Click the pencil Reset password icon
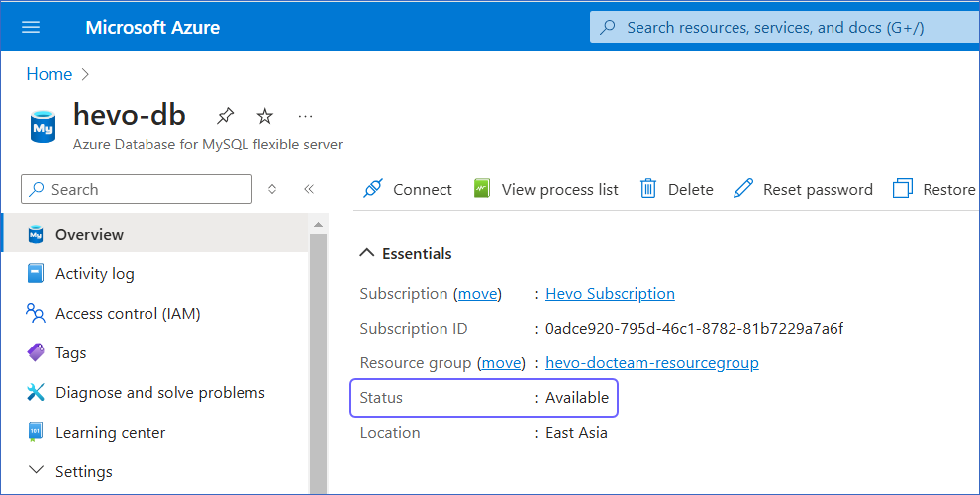 [743, 188]
